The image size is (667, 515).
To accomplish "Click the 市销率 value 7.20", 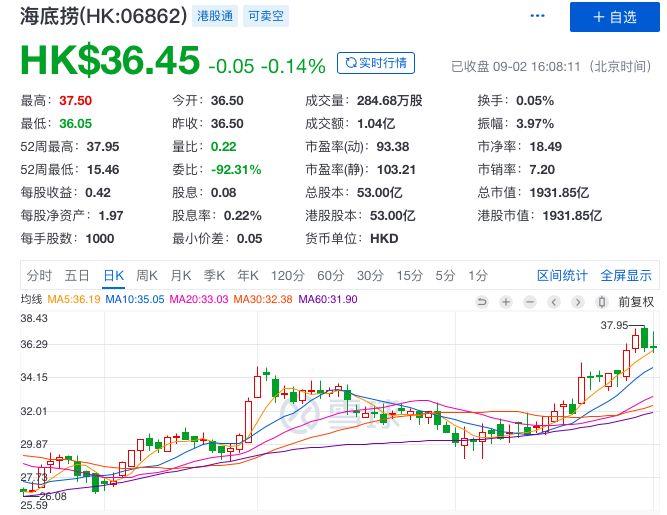I will click(542, 170).
